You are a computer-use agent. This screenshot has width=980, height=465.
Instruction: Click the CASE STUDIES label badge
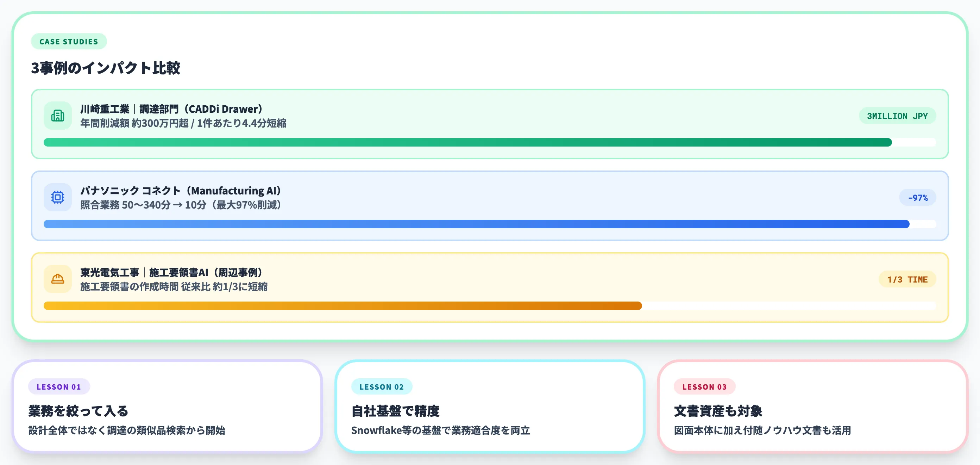[69, 42]
